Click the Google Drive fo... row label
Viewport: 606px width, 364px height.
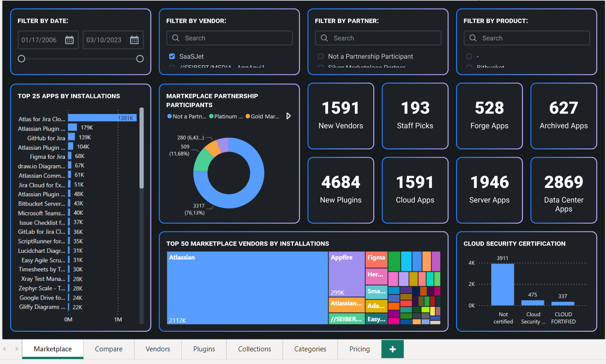43,298
